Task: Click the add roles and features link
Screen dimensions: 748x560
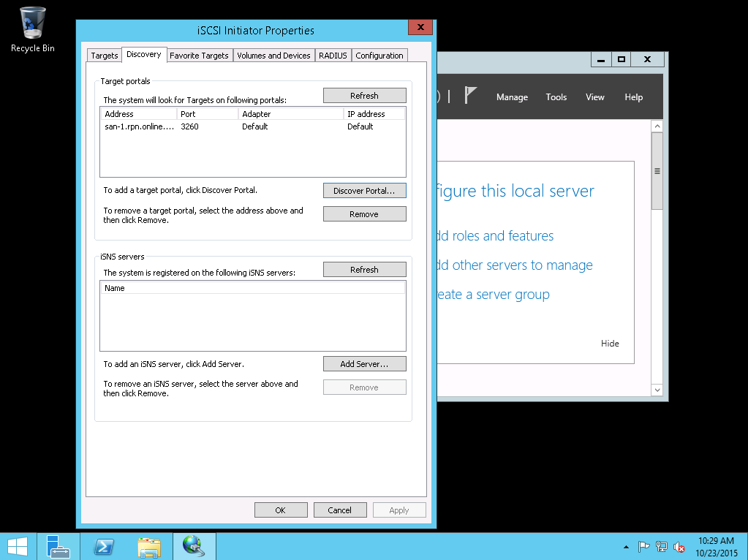Action: pyautogui.click(x=494, y=236)
